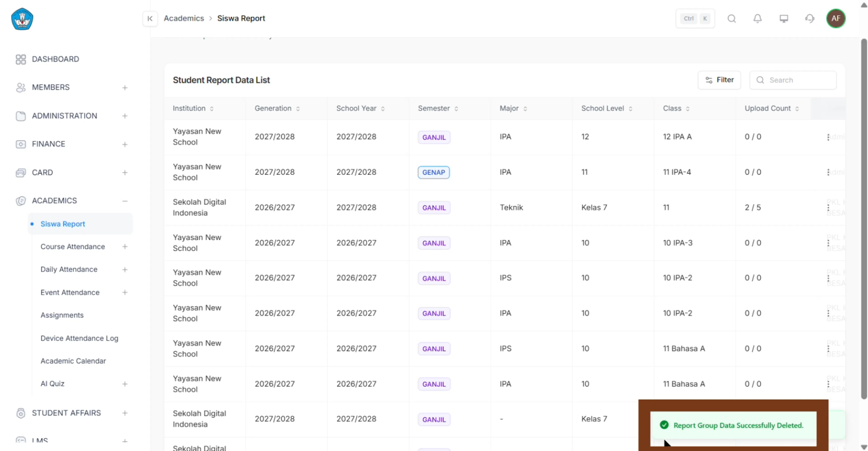Open Academic Calendar page
868x451 pixels.
coord(73,361)
